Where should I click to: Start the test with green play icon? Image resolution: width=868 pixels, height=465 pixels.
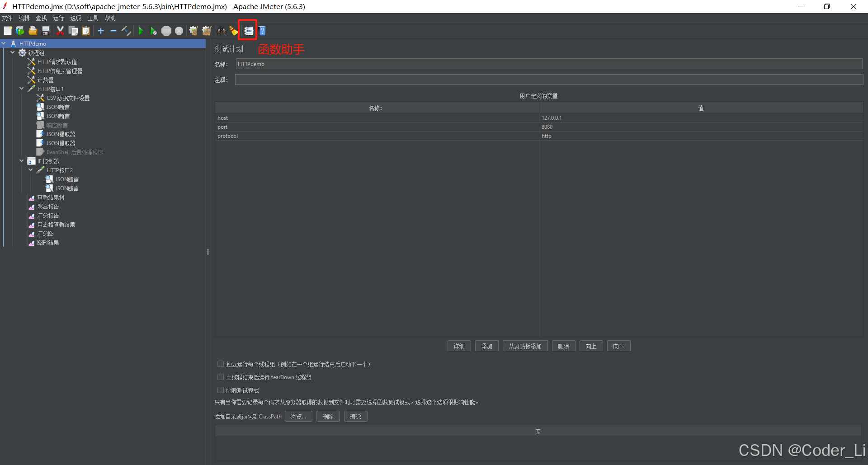(x=141, y=31)
